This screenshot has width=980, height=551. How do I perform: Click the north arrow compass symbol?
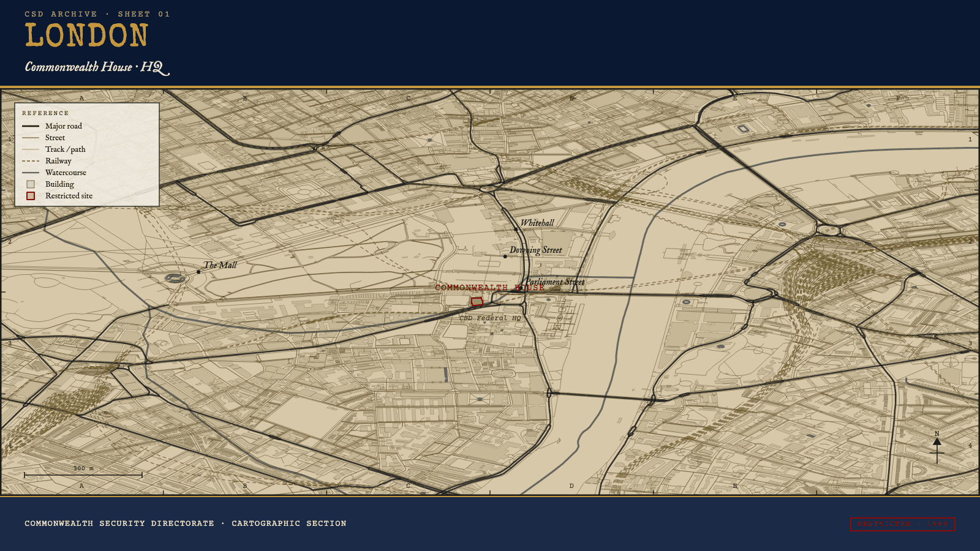(x=937, y=448)
